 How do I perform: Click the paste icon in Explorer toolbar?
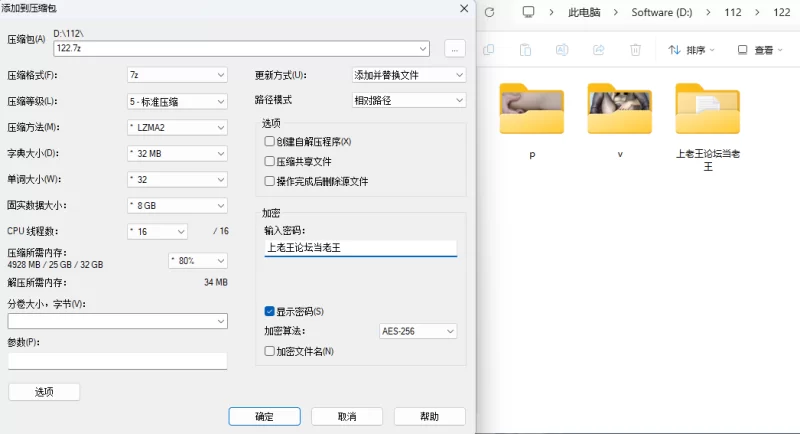coord(525,49)
